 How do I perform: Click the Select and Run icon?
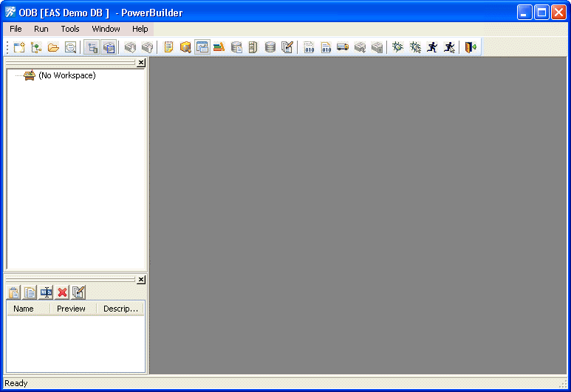coord(449,47)
